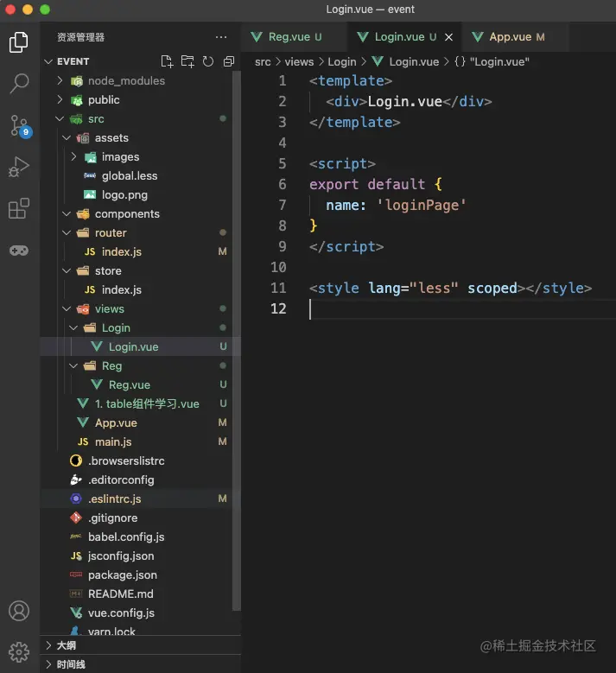Expand the 大纲 outline section
This screenshot has height=673, width=616.
[x=140, y=645]
